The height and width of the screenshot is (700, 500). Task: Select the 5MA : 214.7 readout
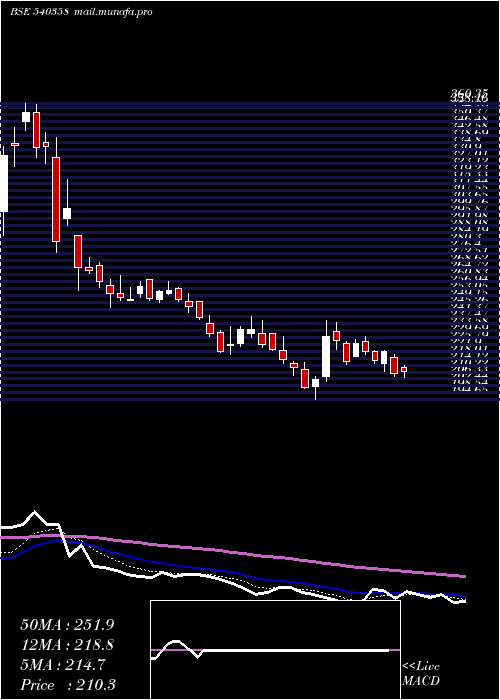[x=63, y=665]
